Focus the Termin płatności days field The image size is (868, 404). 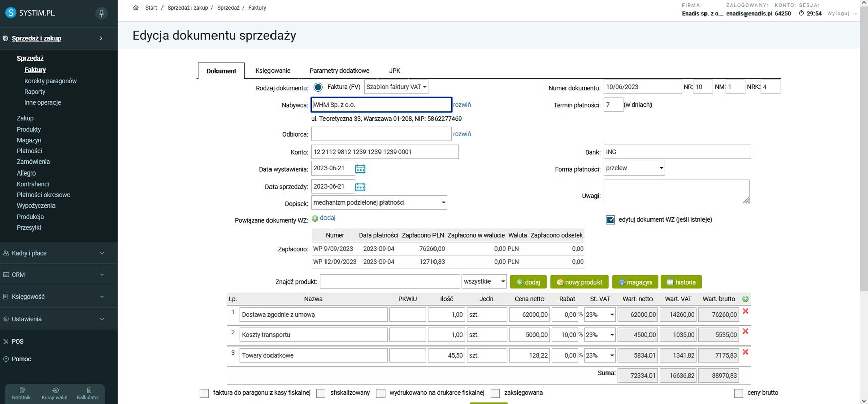(613, 105)
